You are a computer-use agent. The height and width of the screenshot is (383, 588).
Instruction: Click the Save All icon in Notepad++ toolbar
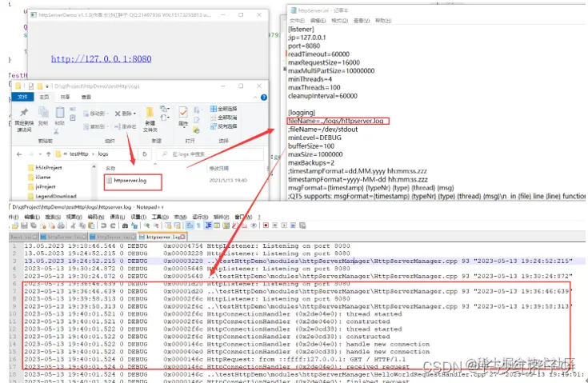pos(34,225)
